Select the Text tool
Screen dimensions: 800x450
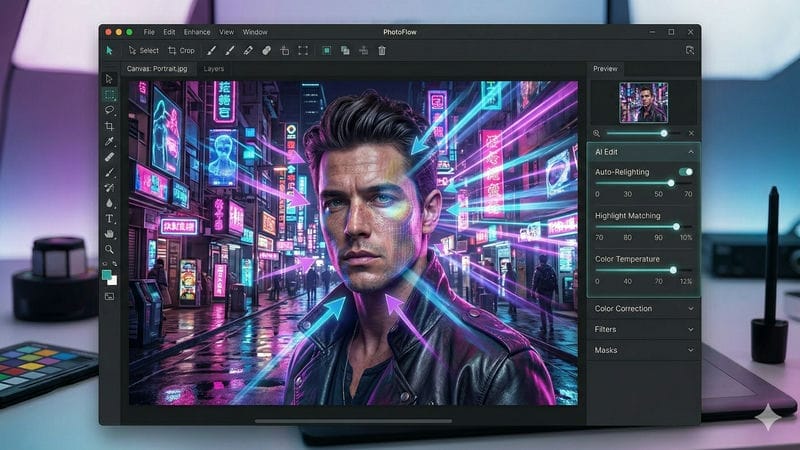point(110,218)
